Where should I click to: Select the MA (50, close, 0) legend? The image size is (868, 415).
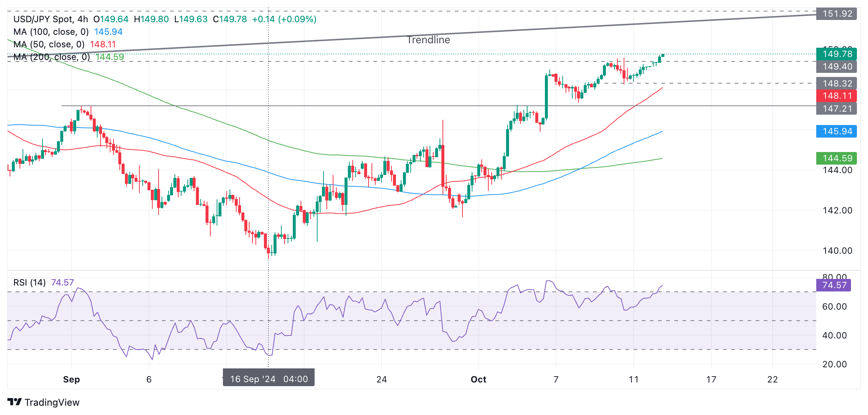[x=49, y=44]
